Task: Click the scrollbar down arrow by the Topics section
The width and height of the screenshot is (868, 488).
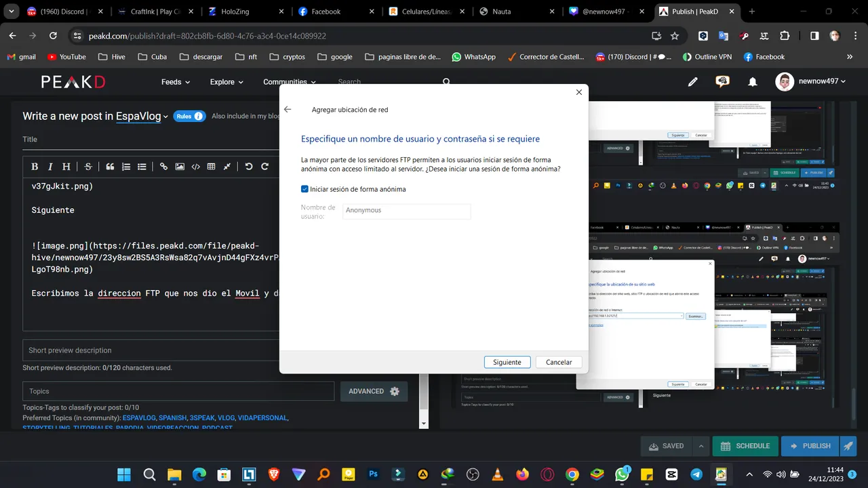Action: click(424, 424)
